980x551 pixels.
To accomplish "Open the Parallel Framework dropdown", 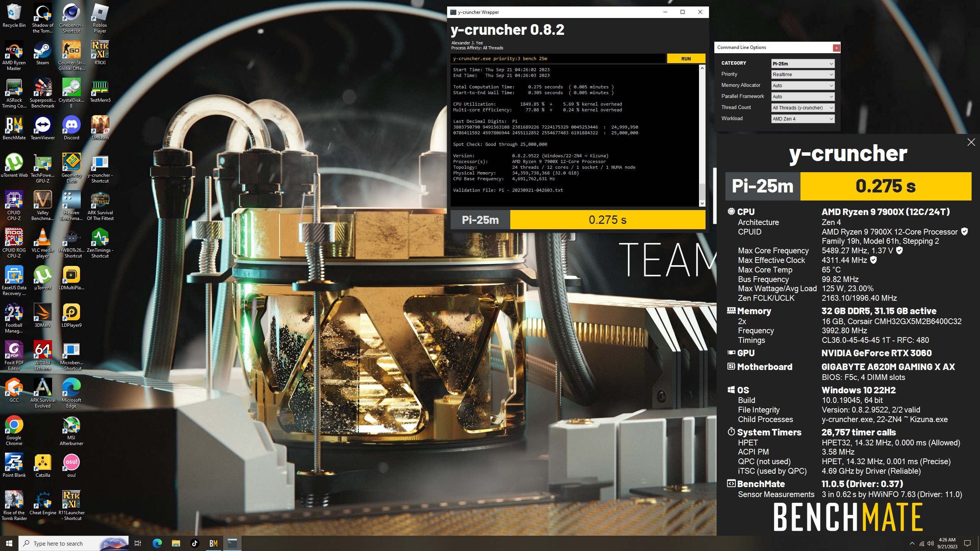I will [x=803, y=97].
